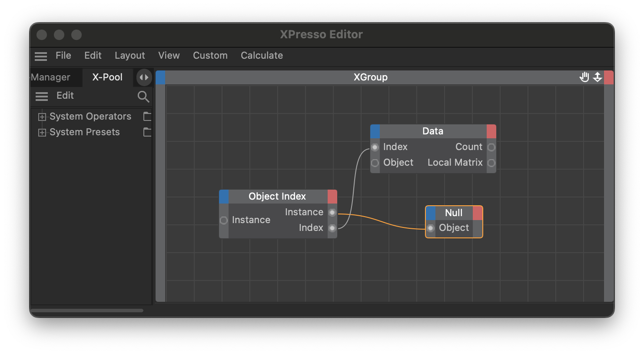Click the Object Index node's blue input corner
This screenshot has height=354, width=644.
click(x=224, y=197)
